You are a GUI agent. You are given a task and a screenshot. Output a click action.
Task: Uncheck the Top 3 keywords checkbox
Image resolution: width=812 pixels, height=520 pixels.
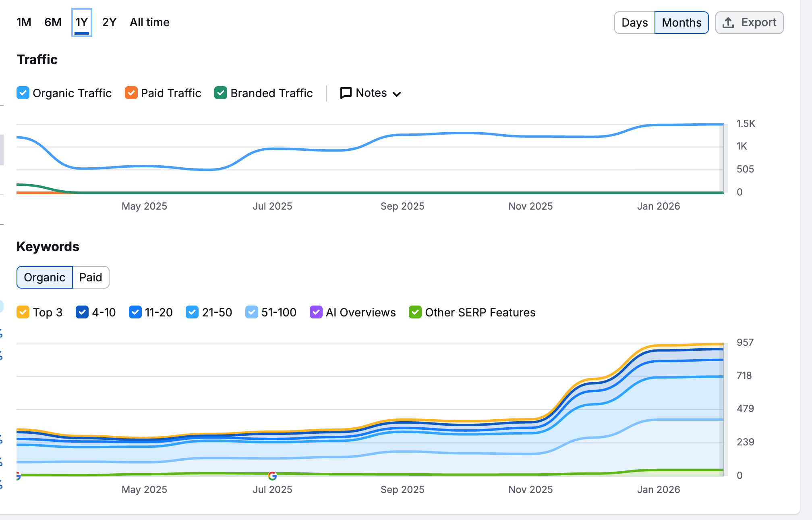(23, 312)
